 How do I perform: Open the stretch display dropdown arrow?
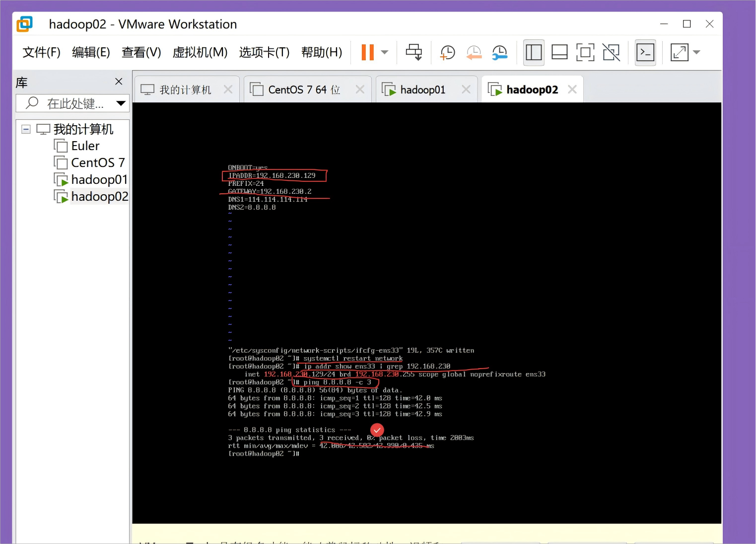(696, 52)
